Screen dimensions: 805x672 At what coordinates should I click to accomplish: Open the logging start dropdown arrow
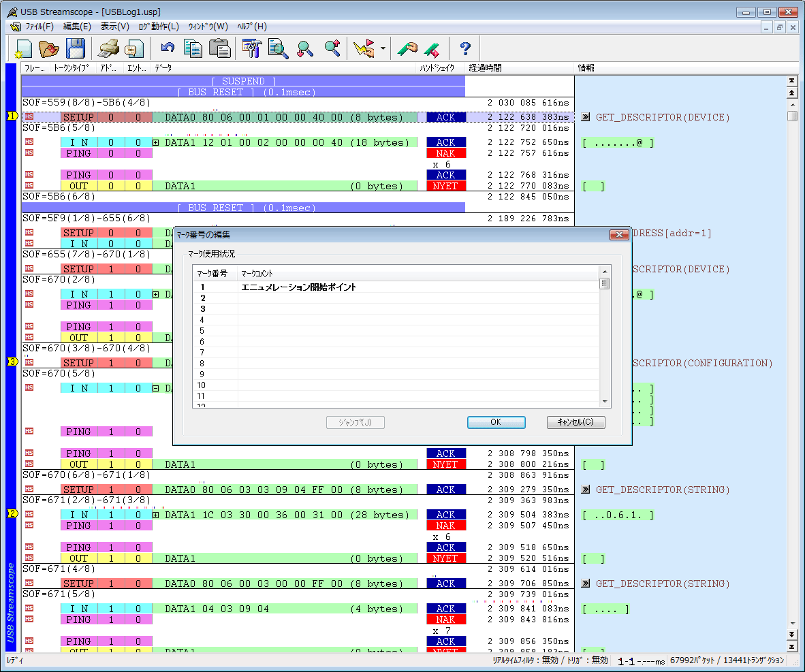point(383,49)
